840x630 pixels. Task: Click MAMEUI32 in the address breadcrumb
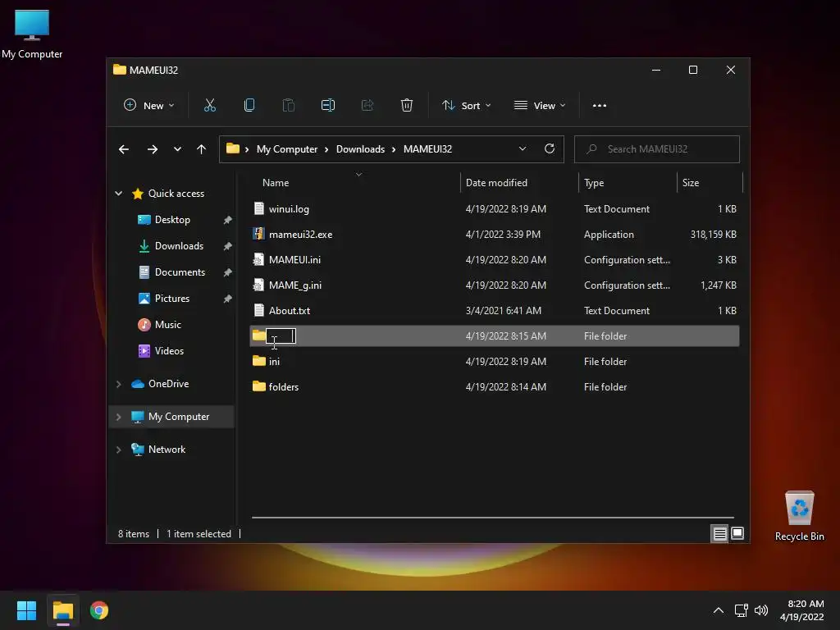(427, 149)
